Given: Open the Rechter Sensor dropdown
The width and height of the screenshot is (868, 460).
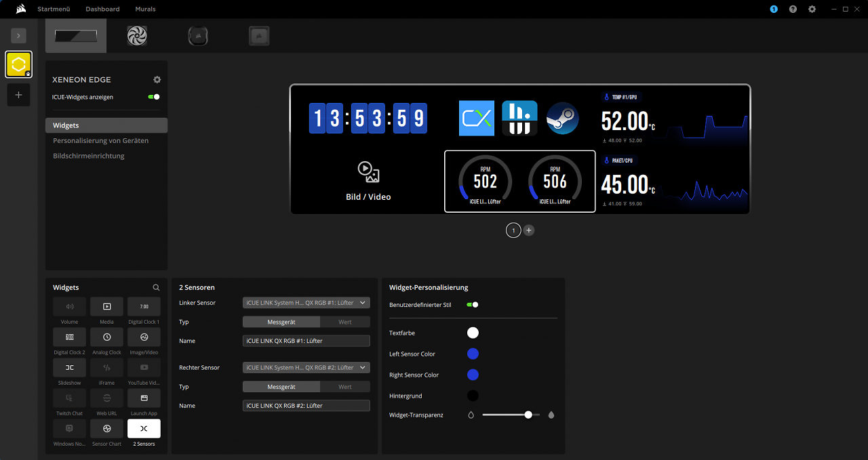Looking at the screenshot, I should tap(307, 368).
